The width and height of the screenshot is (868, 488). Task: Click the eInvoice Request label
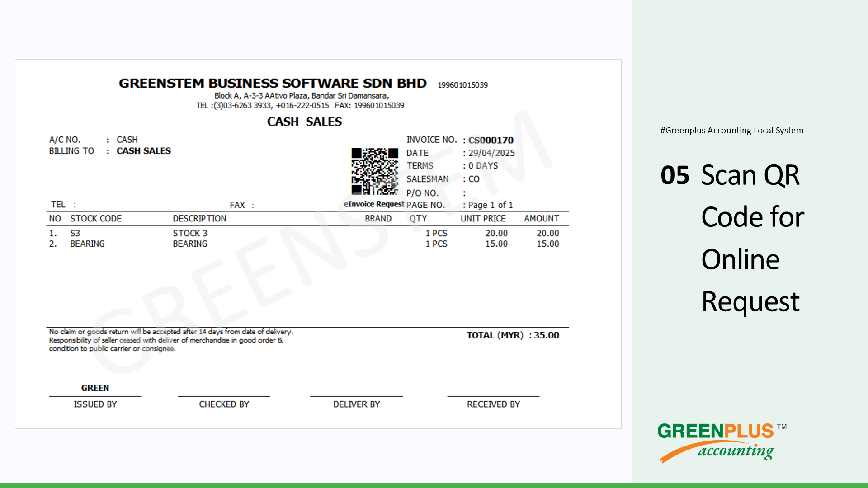point(374,204)
